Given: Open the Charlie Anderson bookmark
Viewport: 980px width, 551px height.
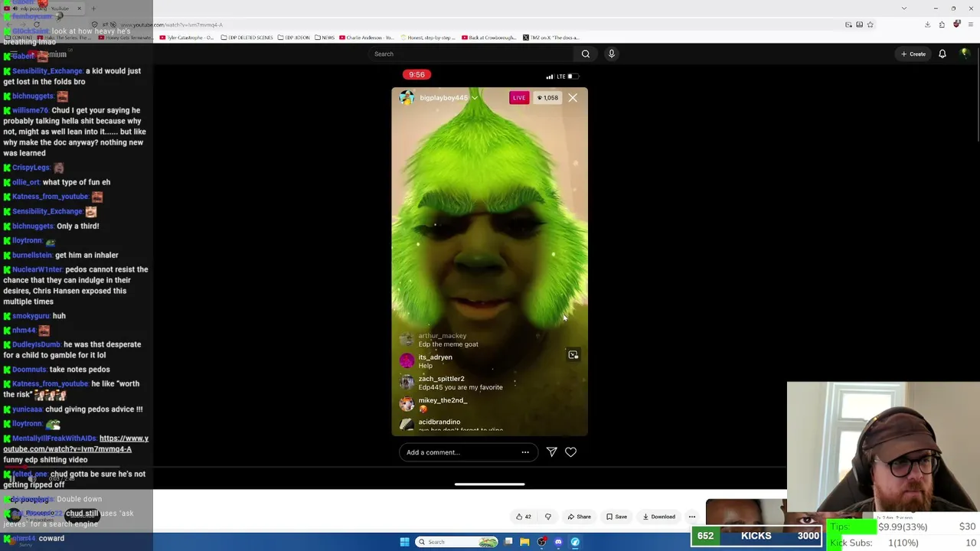Looking at the screenshot, I should (367, 37).
